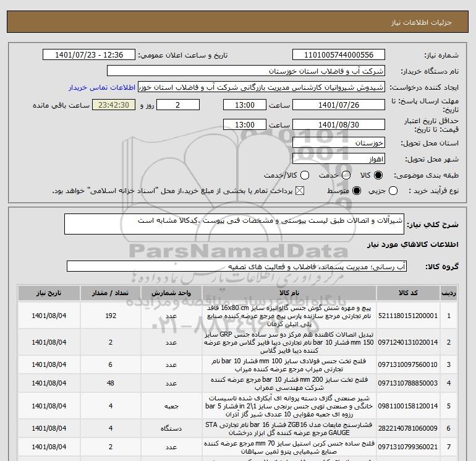The height and width of the screenshot is (461, 476).
Task: Click the تاریخ نیاز column header
Action: coord(49,293)
